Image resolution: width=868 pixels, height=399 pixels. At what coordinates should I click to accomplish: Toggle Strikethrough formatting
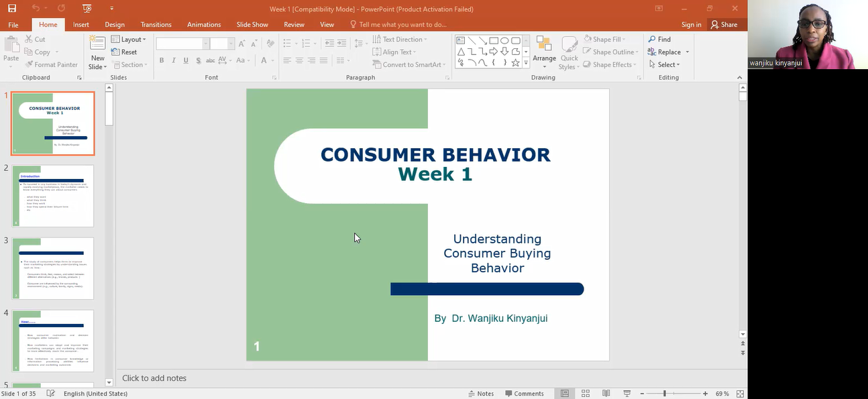point(211,60)
